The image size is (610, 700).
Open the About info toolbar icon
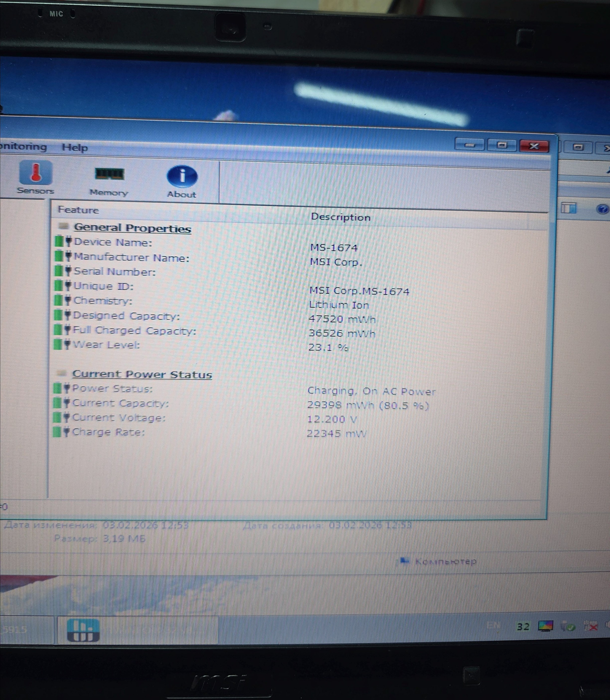pyautogui.click(x=182, y=182)
